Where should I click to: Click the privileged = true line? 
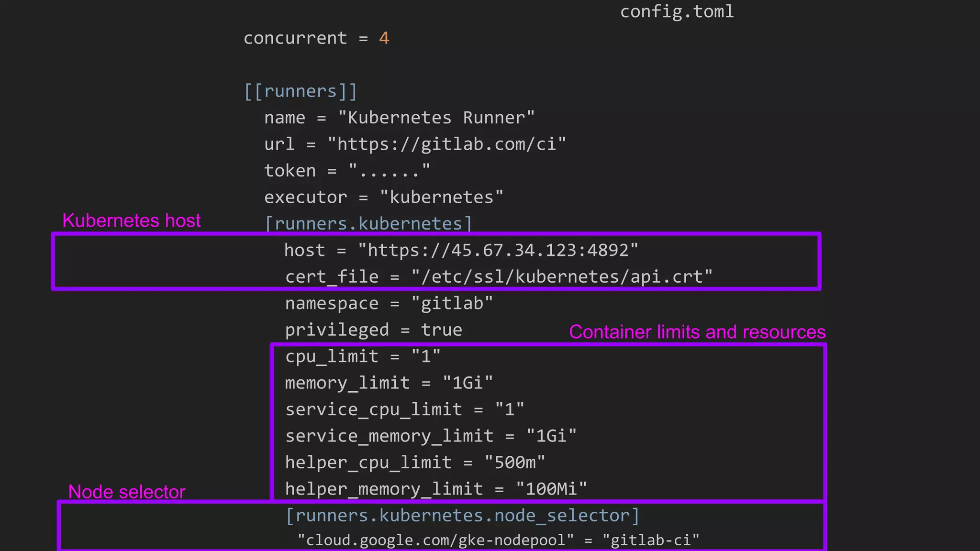(x=374, y=330)
